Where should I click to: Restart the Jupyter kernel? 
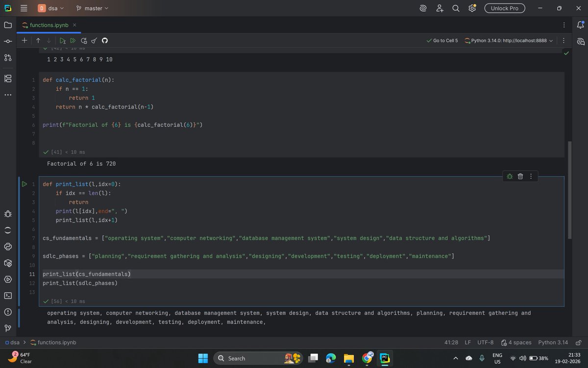(x=84, y=41)
